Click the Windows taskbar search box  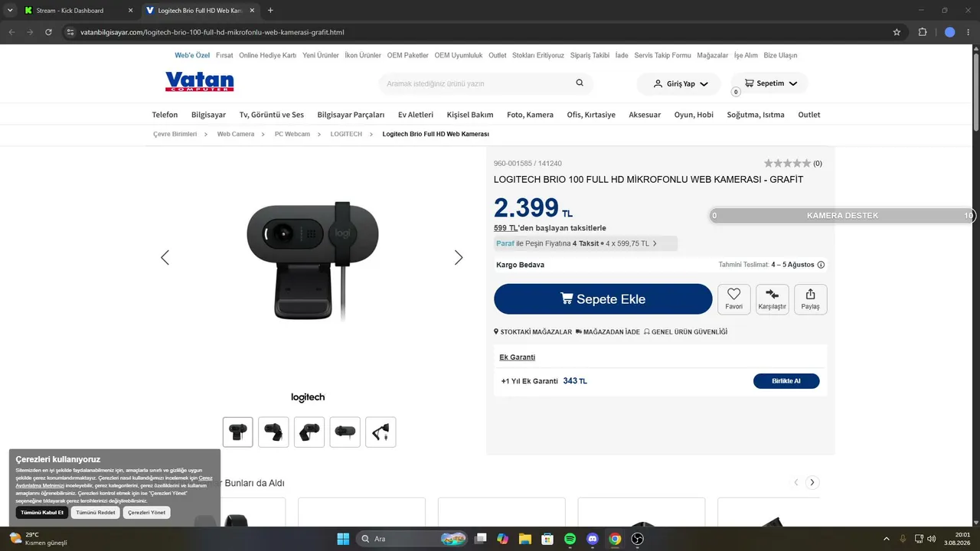pyautogui.click(x=412, y=539)
